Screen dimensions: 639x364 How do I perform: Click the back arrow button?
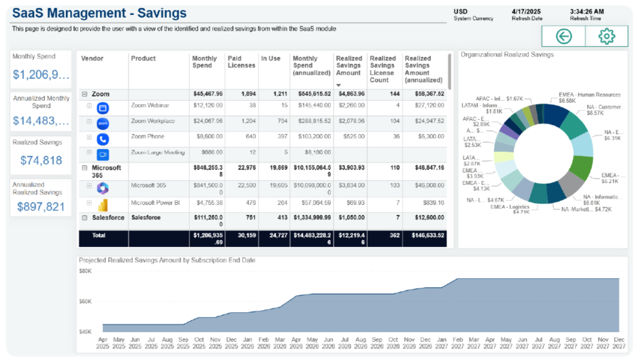click(x=564, y=36)
